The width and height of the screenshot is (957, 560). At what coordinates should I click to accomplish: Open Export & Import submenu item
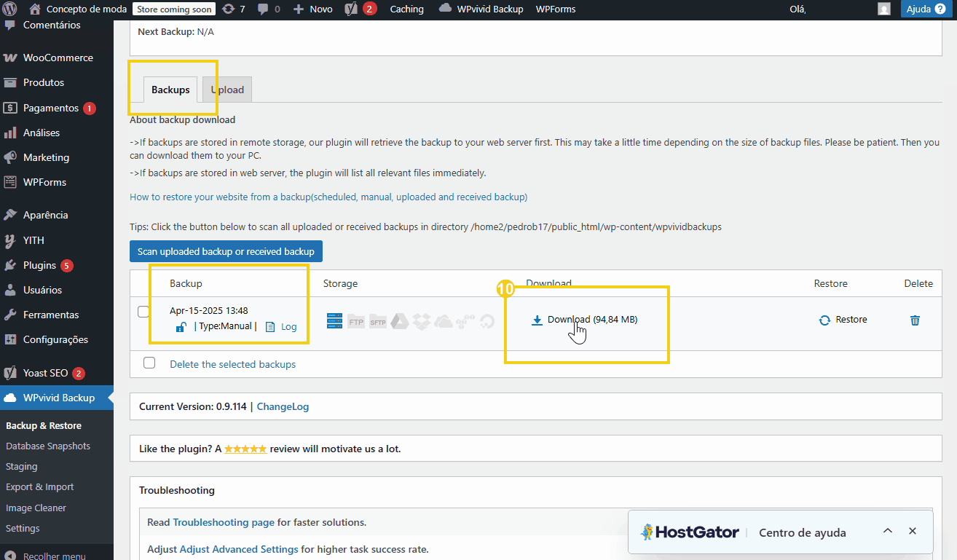point(40,486)
